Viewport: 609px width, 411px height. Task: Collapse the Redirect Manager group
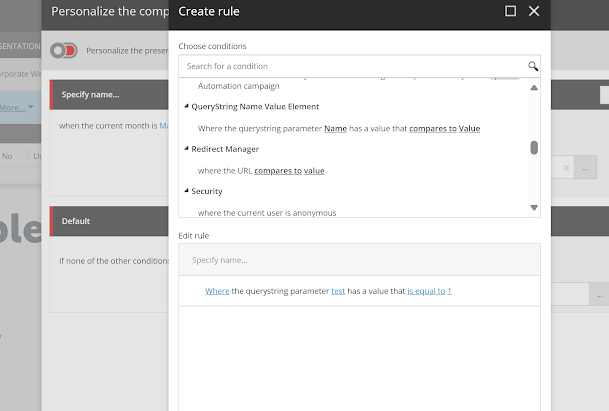pyautogui.click(x=186, y=148)
